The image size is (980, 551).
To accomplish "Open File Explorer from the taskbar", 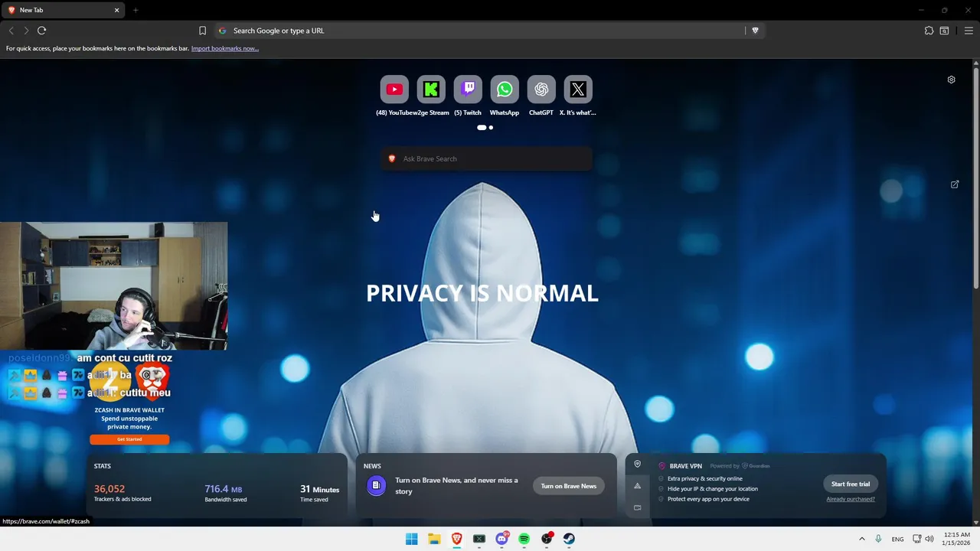I will pyautogui.click(x=434, y=539).
